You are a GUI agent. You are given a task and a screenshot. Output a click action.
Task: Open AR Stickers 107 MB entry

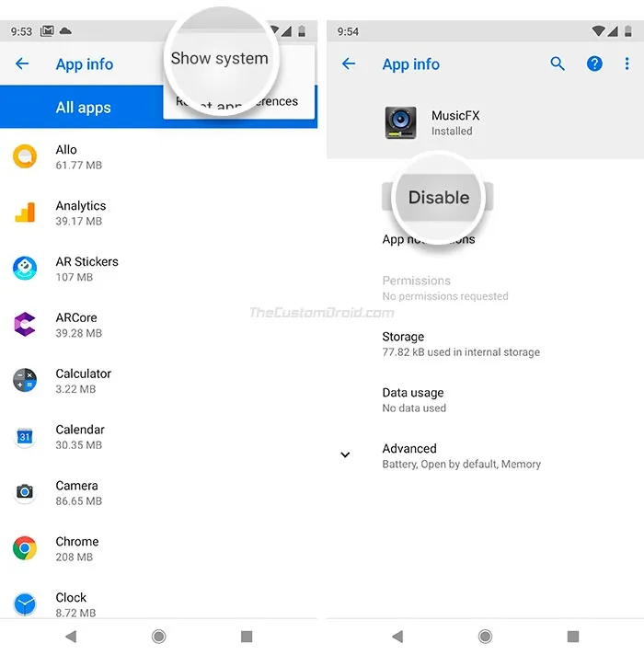159,269
